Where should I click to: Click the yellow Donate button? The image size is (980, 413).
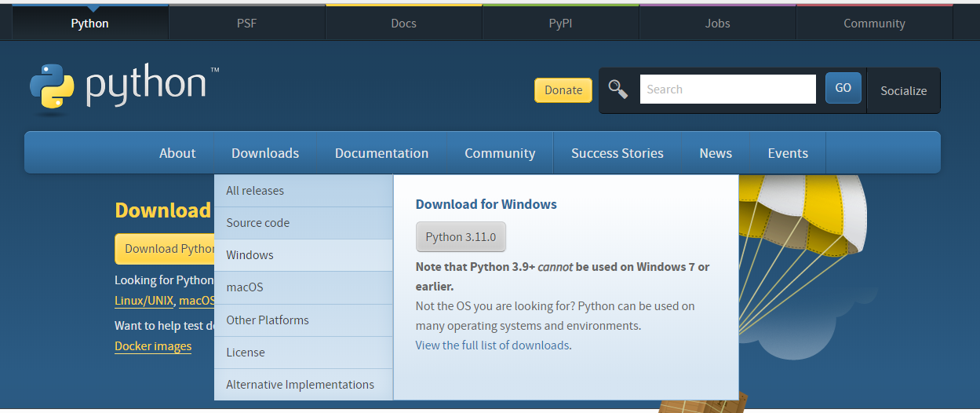pyautogui.click(x=563, y=90)
